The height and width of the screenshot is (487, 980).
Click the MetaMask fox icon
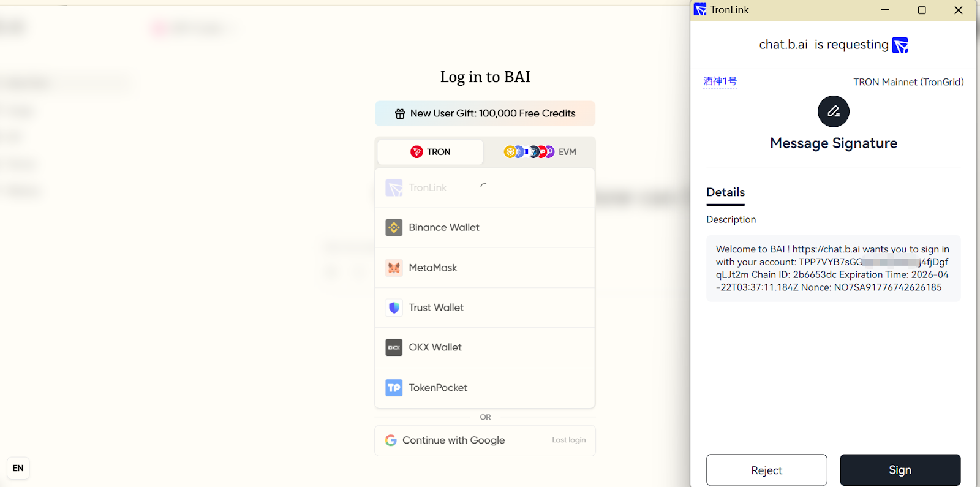[x=394, y=268]
